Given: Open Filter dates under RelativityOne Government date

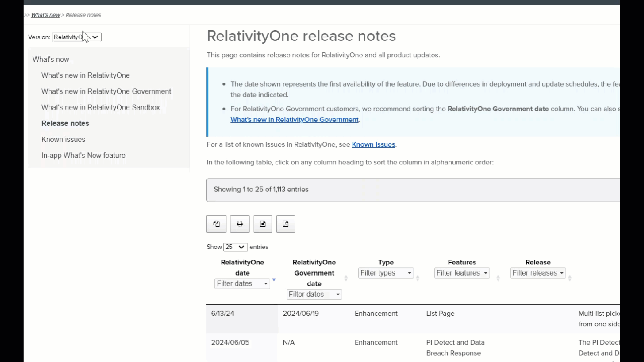Looking at the screenshot, I should 314,294.
